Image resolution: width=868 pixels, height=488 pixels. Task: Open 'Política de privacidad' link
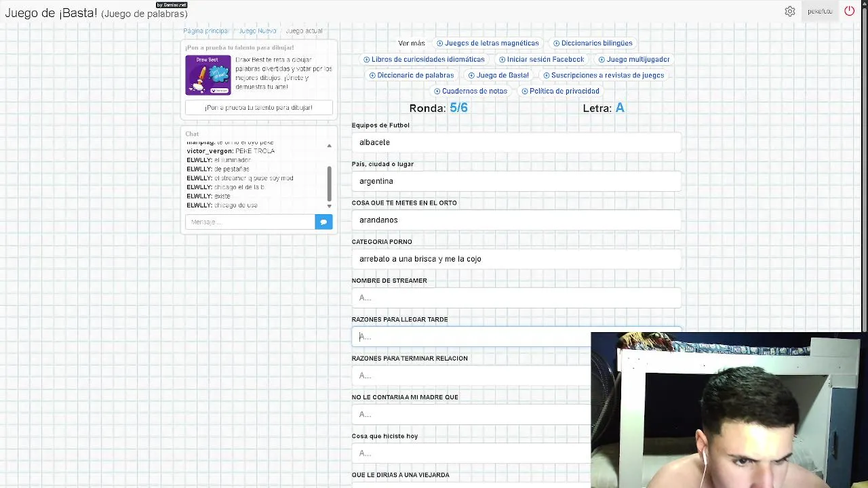[560, 91]
